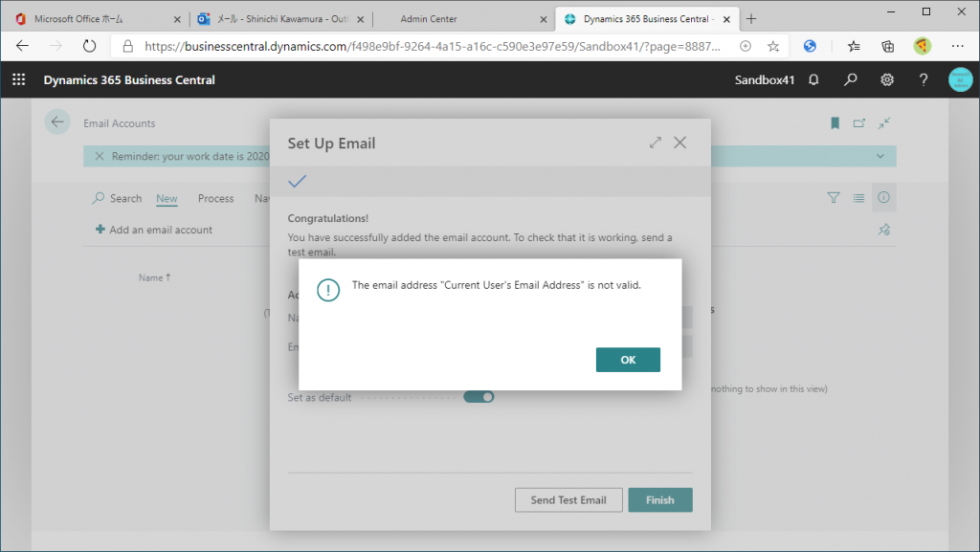Open the help question mark
The image size is (980, 552).
click(x=924, y=80)
